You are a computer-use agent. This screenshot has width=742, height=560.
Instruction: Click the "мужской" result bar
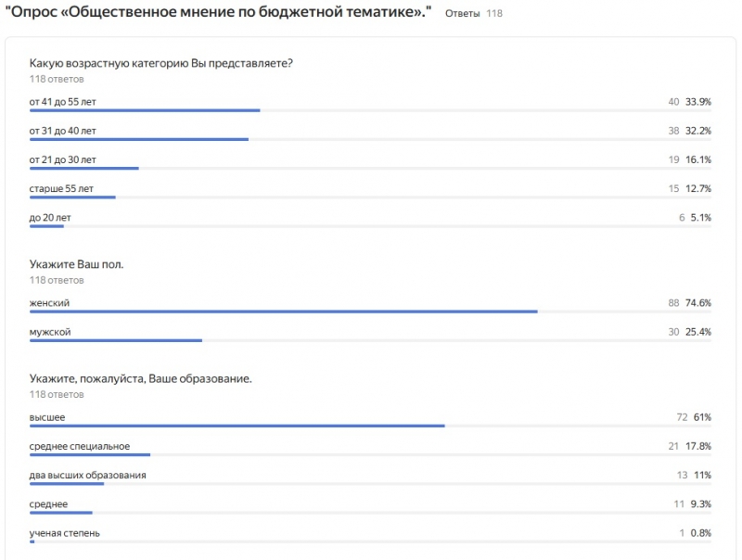click(116, 340)
